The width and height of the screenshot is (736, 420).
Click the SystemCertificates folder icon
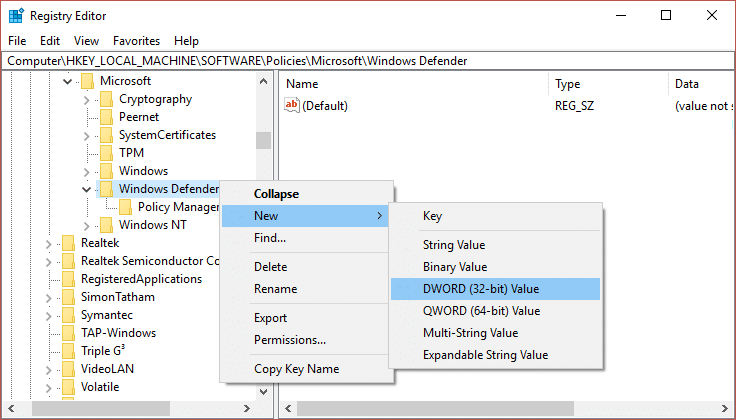pyautogui.click(x=106, y=135)
